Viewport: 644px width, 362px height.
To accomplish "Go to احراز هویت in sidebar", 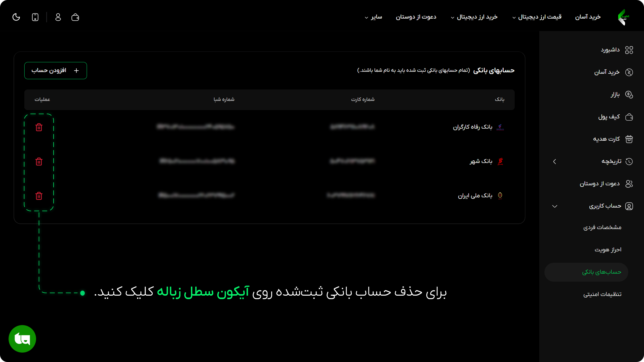I will coord(608,250).
